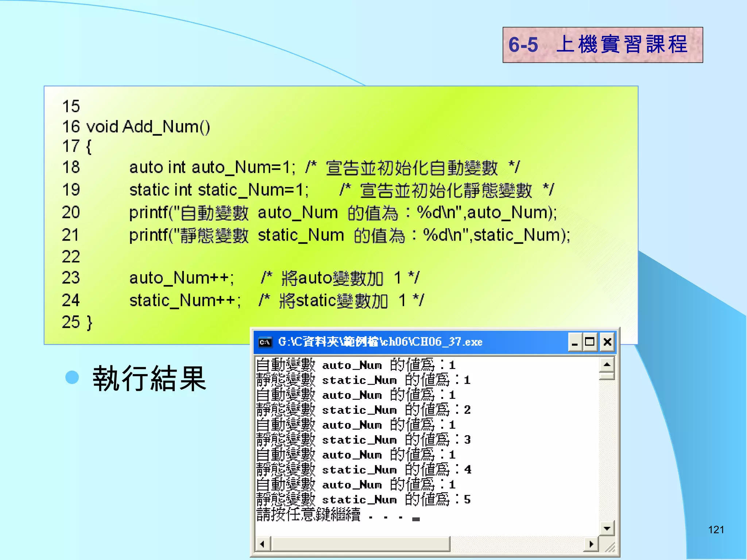
Task: Click the comment '宣告並初始化自動變數' on line 18
Action: [411, 168]
